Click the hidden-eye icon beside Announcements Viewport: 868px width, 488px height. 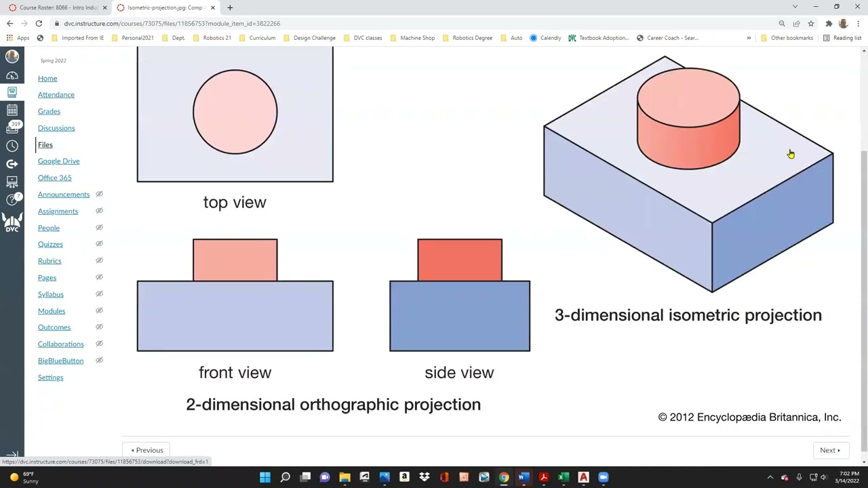(99, 195)
